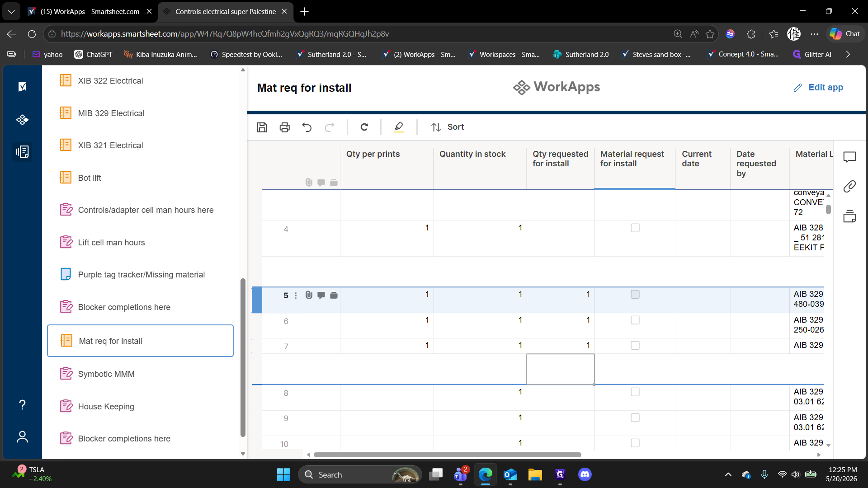This screenshot has width=868, height=488.
Task: Open WorkApps icon in left rail
Action: [22, 120]
